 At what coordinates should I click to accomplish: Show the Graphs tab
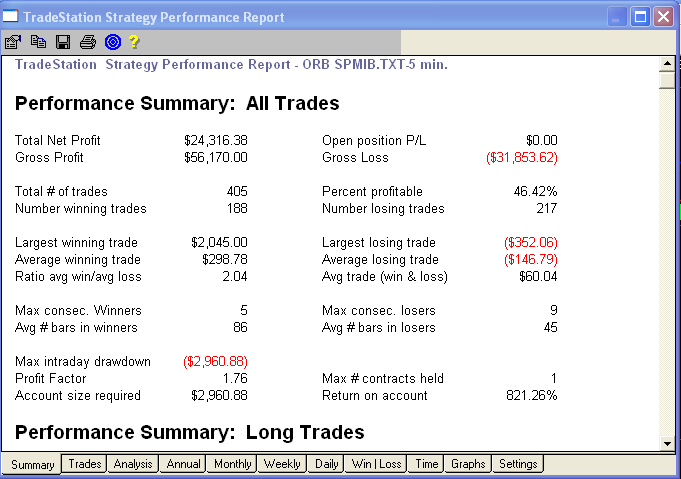[x=468, y=464]
